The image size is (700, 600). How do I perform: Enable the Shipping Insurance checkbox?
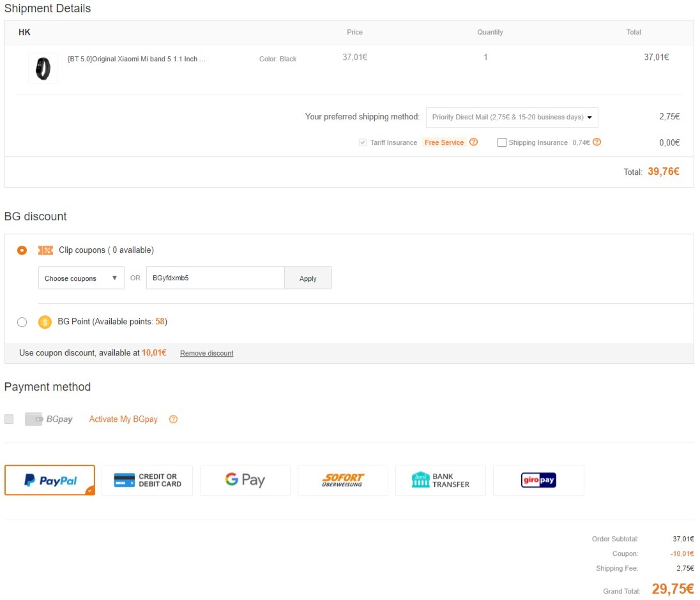pyautogui.click(x=502, y=142)
